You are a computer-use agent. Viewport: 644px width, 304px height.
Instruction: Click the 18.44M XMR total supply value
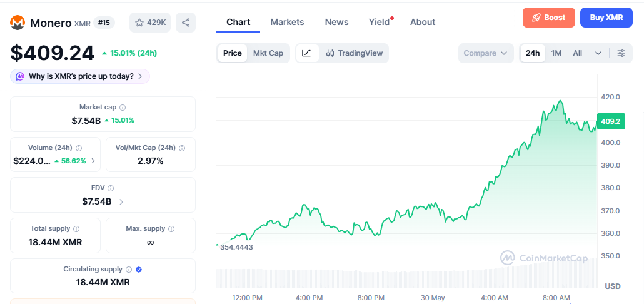[55, 242]
